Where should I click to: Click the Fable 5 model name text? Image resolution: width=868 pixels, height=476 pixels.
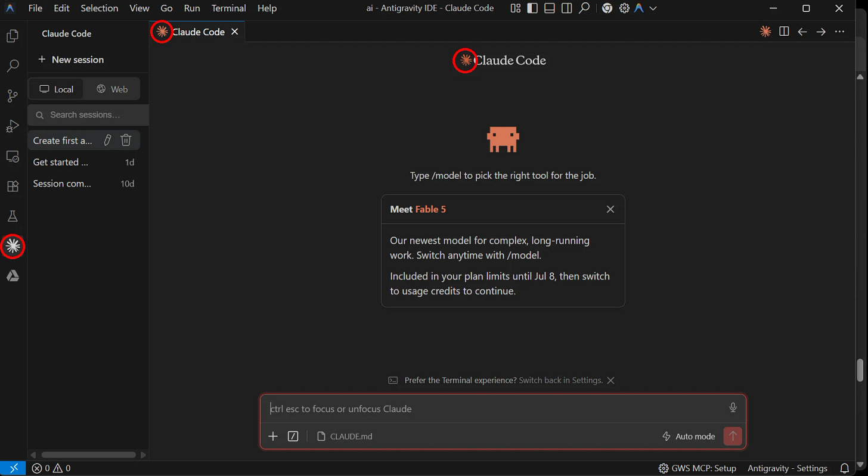pos(430,209)
